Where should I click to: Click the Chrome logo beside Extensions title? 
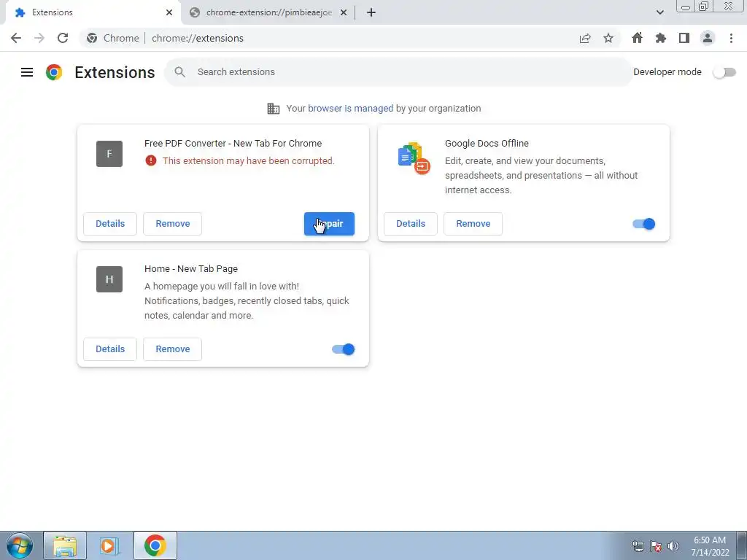54,72
